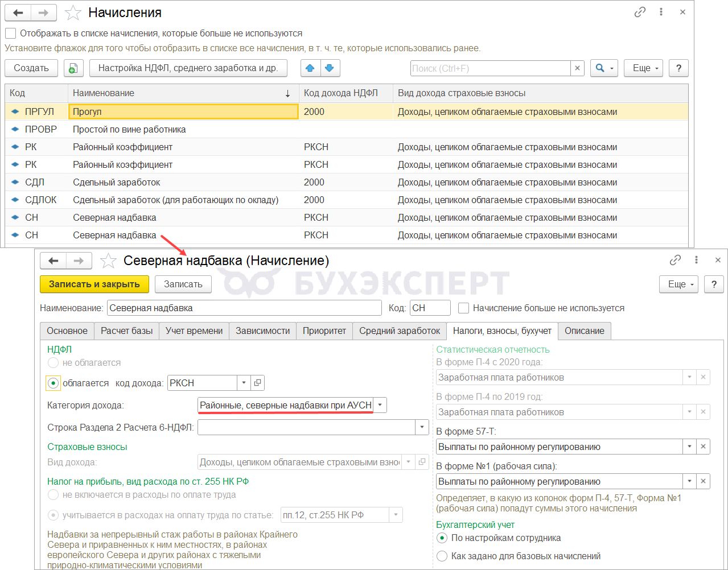Screen dimensions: 728x570
Task: Open Настройка НДФЛ, среднего заработка и др.
Action: click(188, 68)
